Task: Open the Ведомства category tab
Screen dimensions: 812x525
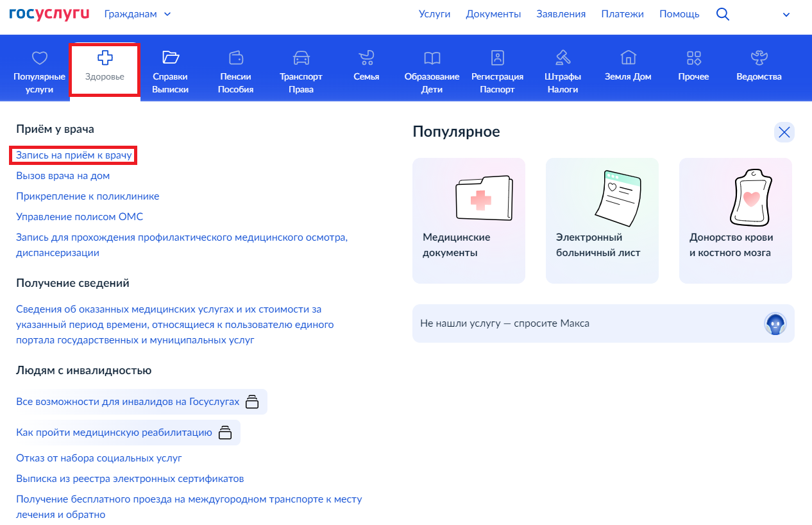Action: click(759, 67)
